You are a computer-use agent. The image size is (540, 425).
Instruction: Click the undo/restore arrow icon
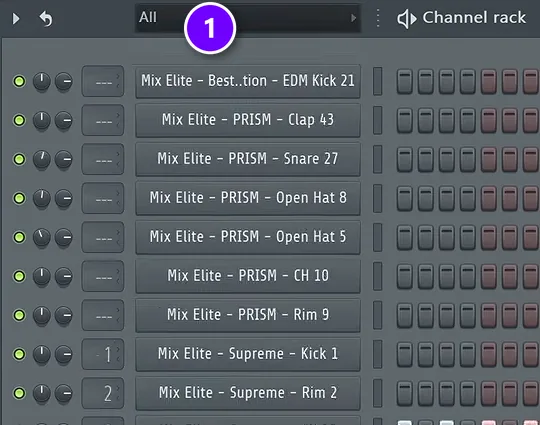46,19
